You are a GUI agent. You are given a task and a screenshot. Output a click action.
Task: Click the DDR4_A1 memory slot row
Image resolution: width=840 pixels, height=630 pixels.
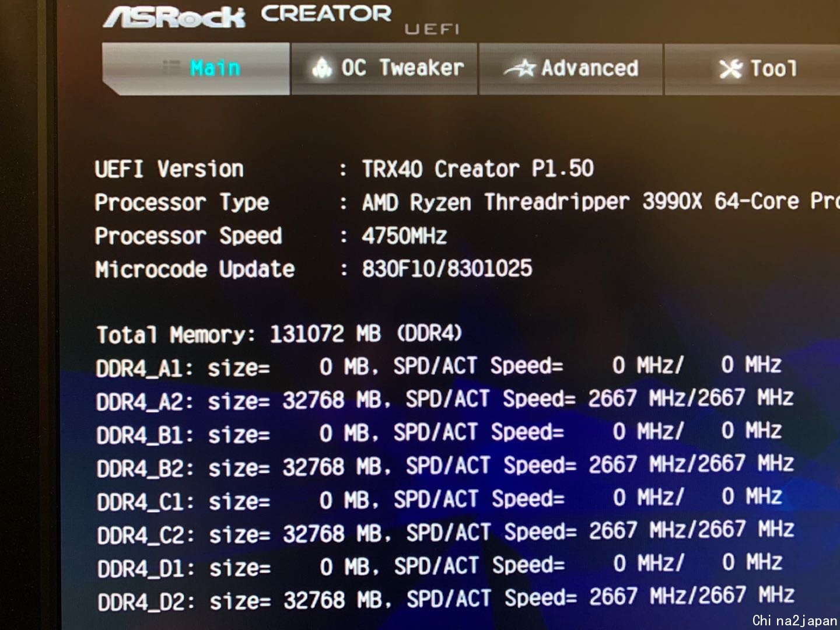(439, 366)
